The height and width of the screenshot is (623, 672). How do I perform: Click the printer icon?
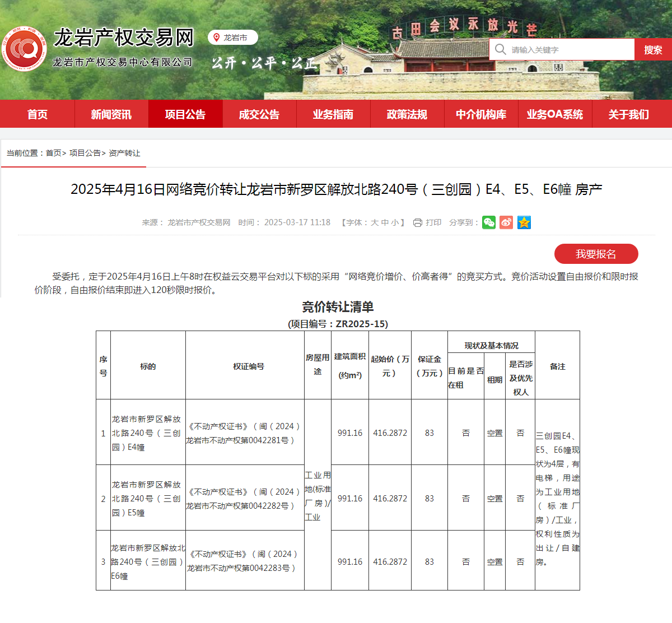[x=417, y=223]
